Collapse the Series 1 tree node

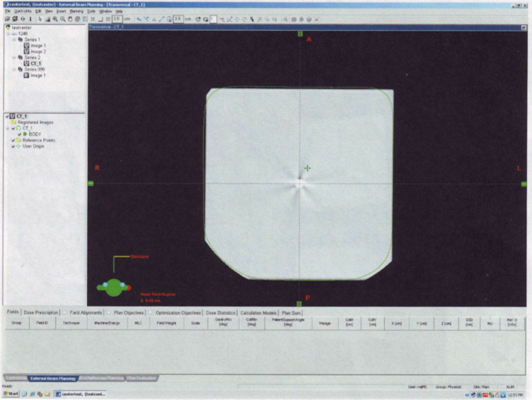point(13,41)
